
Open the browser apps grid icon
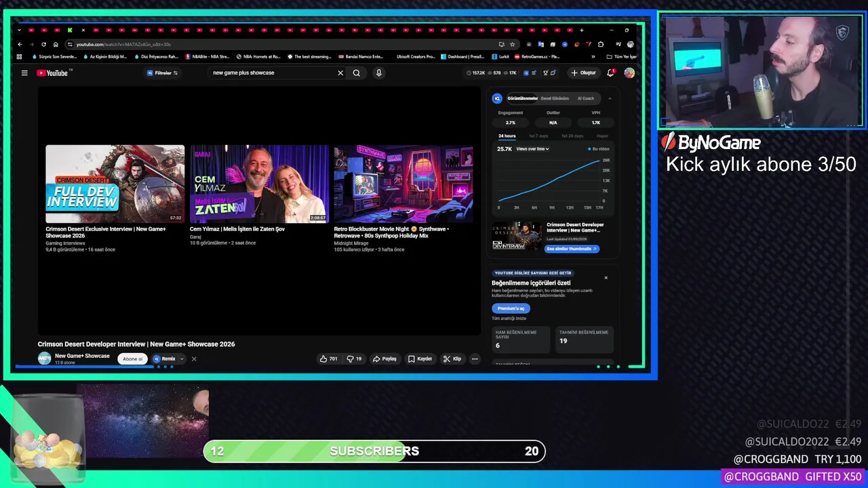click(x=20, y=57)
